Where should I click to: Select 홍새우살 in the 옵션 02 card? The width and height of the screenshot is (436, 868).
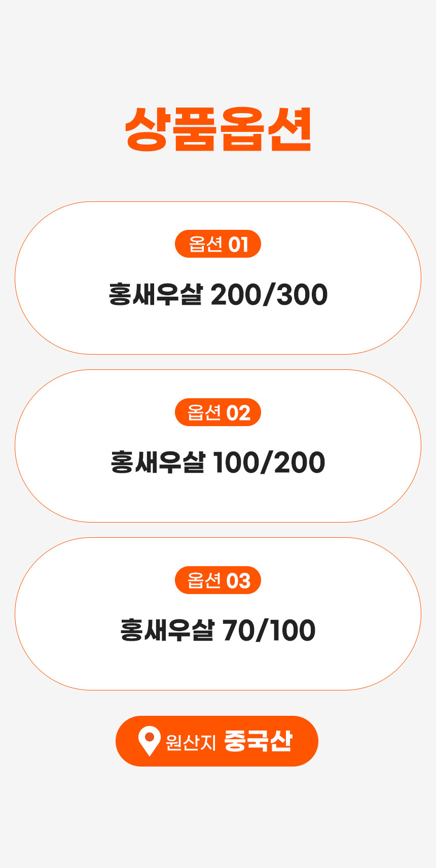[158, 462]
